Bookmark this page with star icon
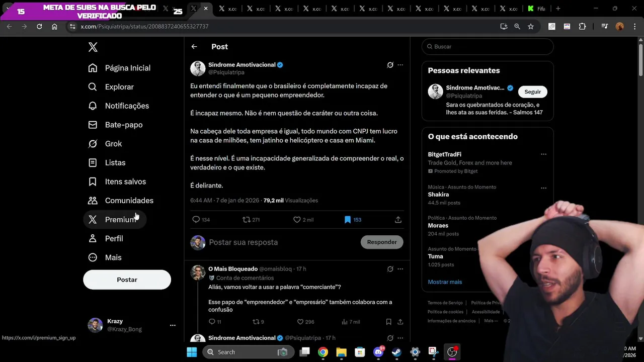This screenshot has height=362, width=644. pyautogui.click(x=531, y=27)
